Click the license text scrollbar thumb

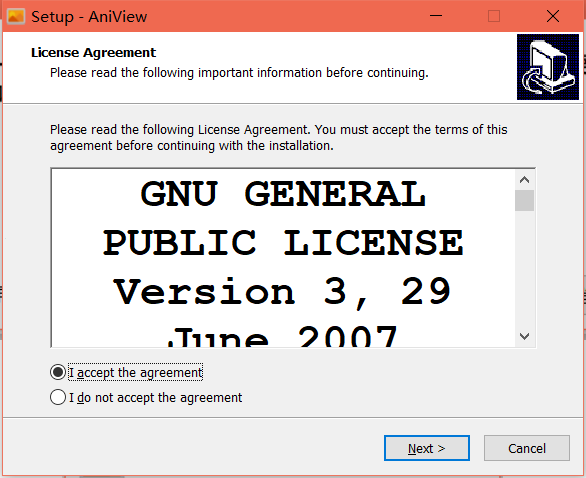524,200
